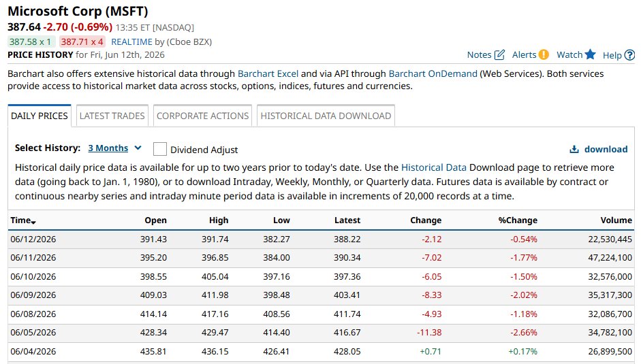This screenshot has height=364, width=641.
Task: Click the high price 405.04
Action: click(215, 277)
